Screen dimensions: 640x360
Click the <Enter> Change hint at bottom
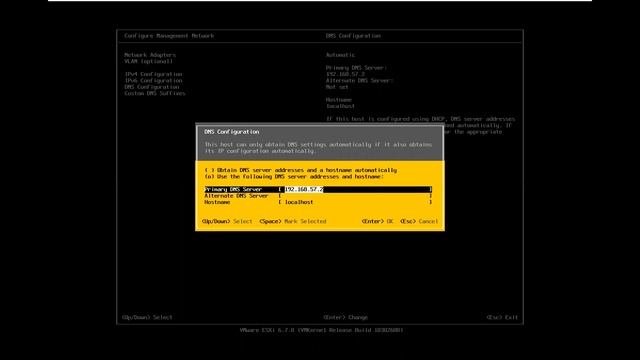pos(345,317)
